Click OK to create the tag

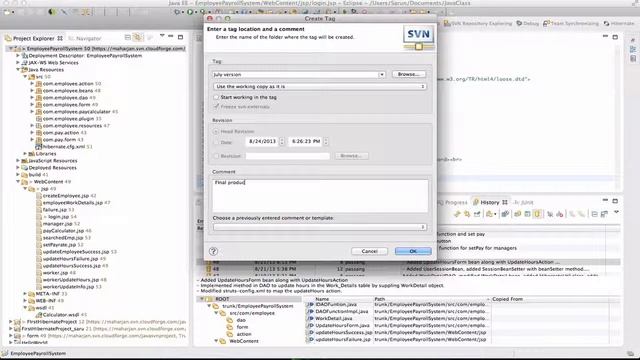point(413,251)
